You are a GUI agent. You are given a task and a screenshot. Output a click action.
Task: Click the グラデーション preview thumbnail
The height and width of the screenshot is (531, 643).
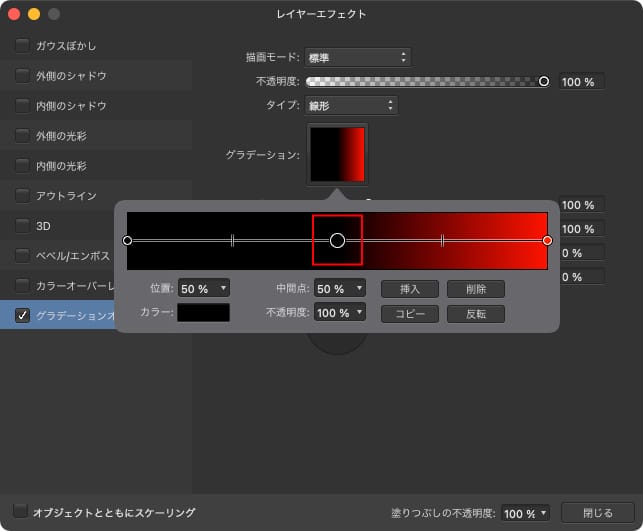click(338, 154)
